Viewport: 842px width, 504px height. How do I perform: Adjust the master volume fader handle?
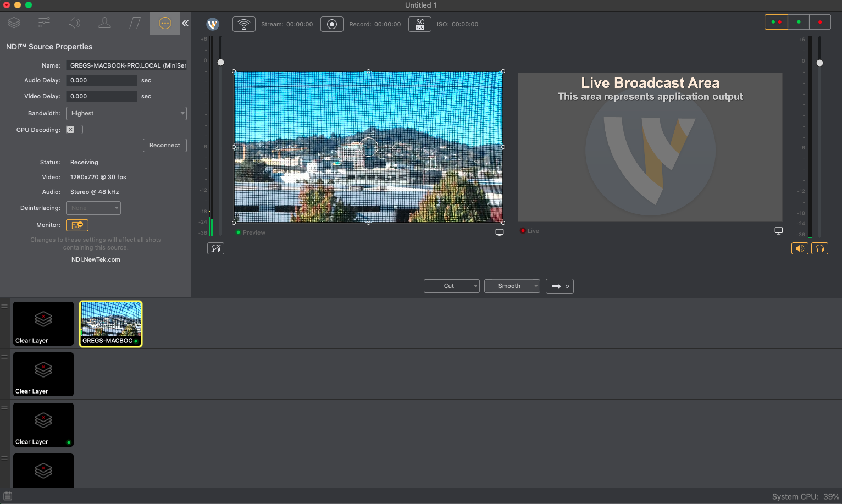pyautogui.click(x=819, y=63)
